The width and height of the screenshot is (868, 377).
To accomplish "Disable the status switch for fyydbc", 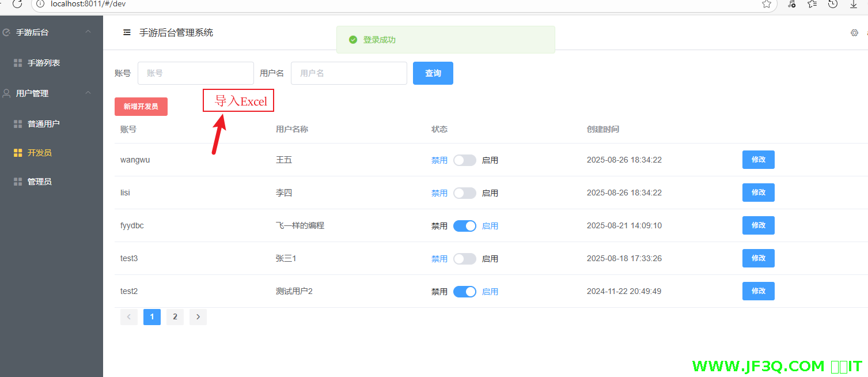I will click(x=464, y=226).
